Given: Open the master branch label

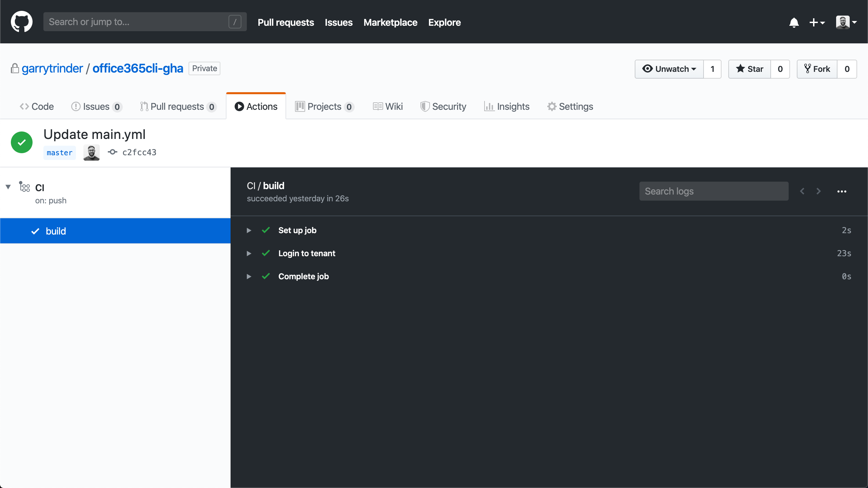Looking at the screenshot, I should (x=59, y=152).
